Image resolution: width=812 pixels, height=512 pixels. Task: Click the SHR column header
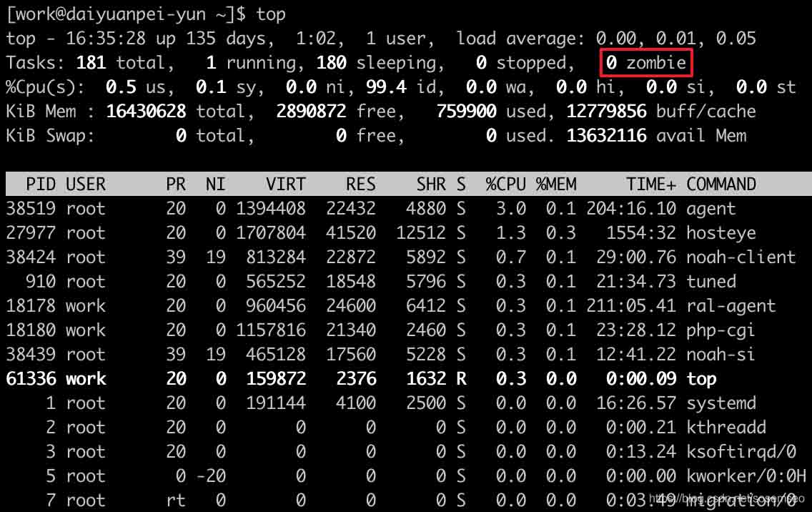pos(431,184)
